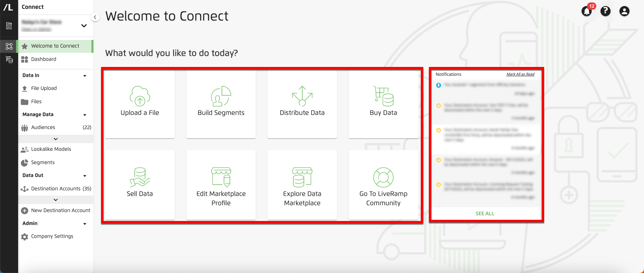Click the Go To LiveRamp Community label
Screen dimensions: 644x273
point(383,198)
